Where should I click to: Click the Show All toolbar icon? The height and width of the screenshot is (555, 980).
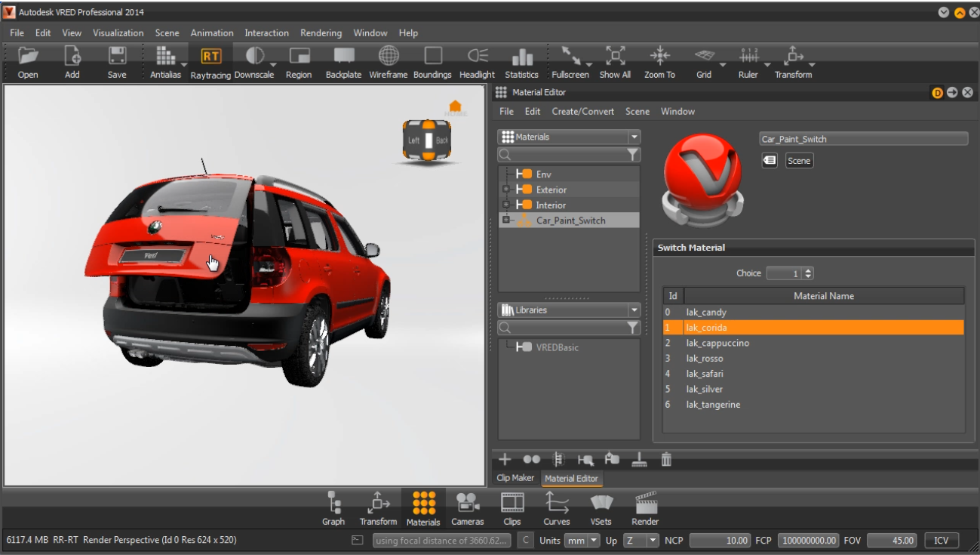coord(616,56)
